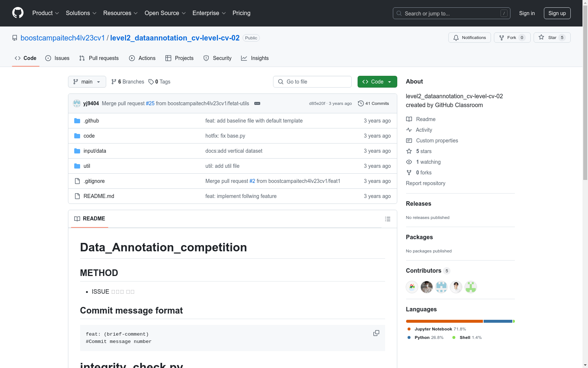
Task: Click the Go to file search field
Action: 312,82
